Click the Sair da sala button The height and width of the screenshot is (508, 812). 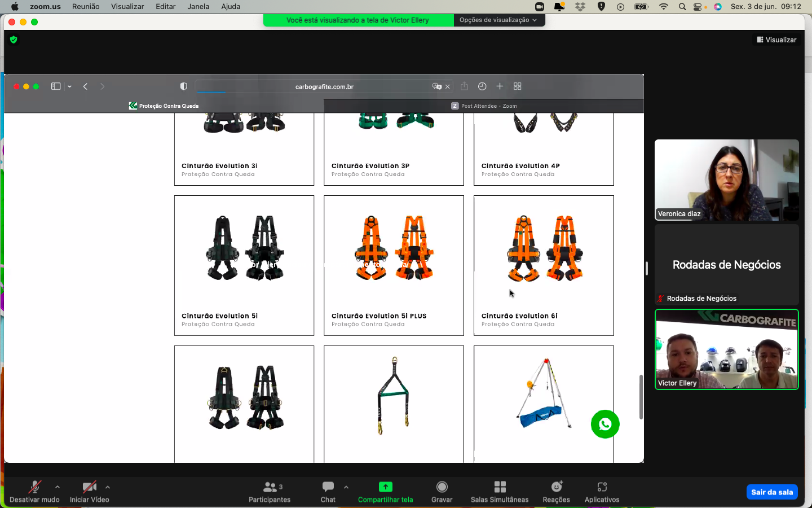(771, 492)
